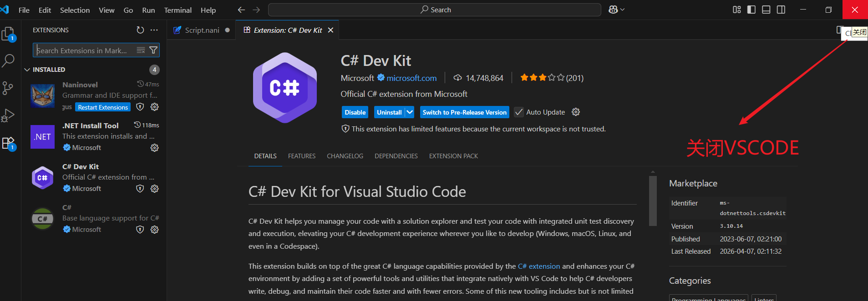Viewport: 868px width, 301px height.
Task: Clear extensions search results icon
Action: click(x=141, y=50)
